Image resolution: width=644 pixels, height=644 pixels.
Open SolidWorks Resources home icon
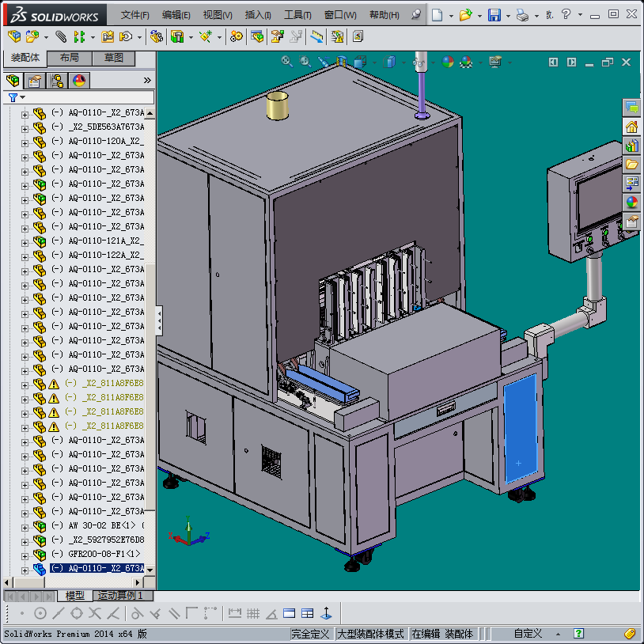tap(631, 127)
